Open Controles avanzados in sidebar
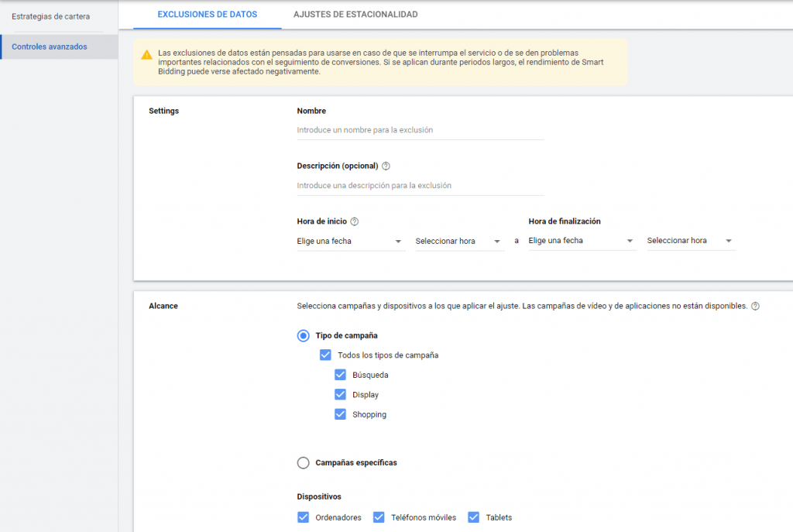Image resolution: width=793 pixels, height=532 pixels. 59,46
